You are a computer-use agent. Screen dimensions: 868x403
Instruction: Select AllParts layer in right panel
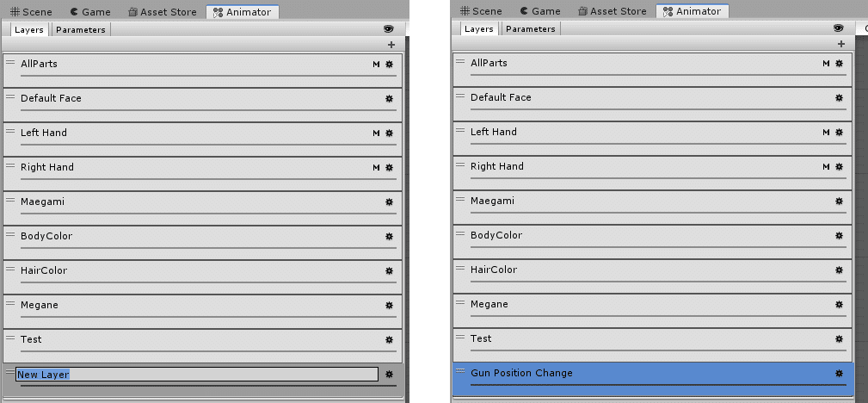[x=653, y=69]
